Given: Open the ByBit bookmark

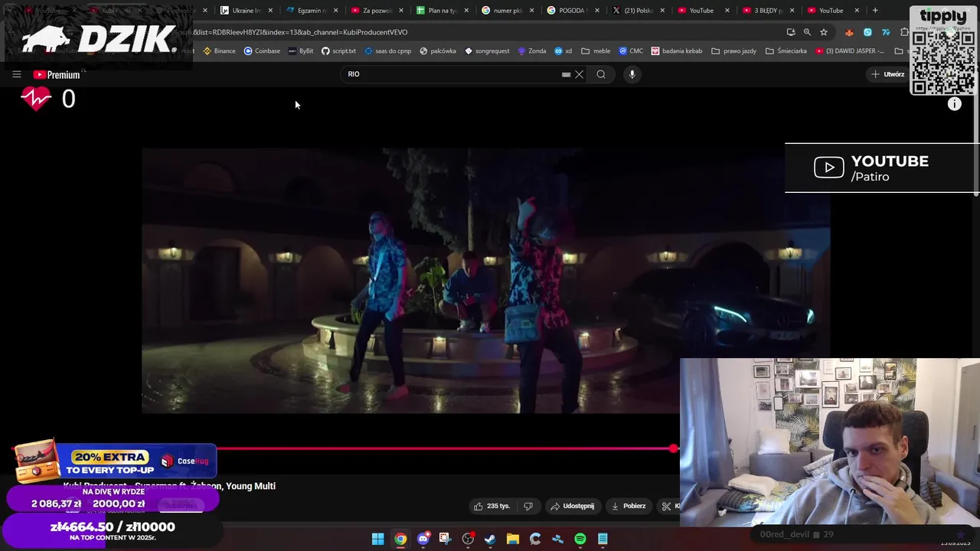Looking at the screenshot, I should click(301, 51).
